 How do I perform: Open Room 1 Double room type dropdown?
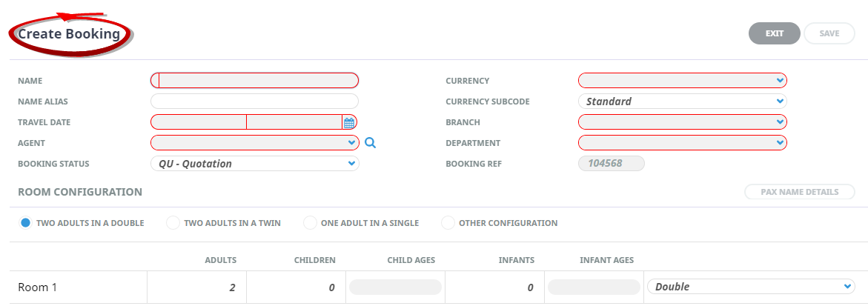750,287
